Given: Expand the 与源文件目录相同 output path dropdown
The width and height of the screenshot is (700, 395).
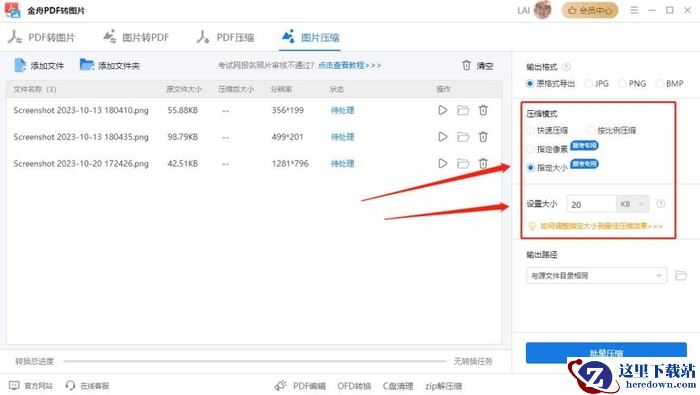Looking at the screenshot, I should click(596, 276).
